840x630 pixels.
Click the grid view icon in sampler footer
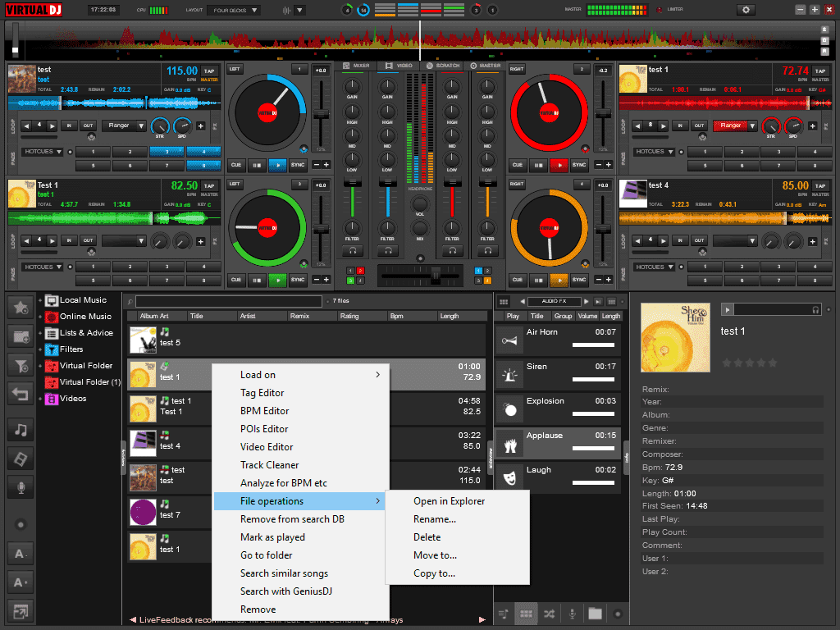pos(526,614)
